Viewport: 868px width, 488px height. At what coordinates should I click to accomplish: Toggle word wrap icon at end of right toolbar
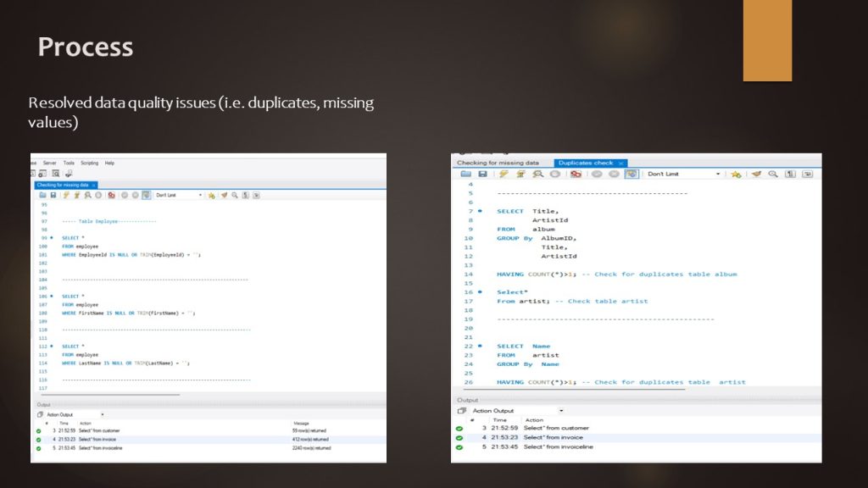807,174
